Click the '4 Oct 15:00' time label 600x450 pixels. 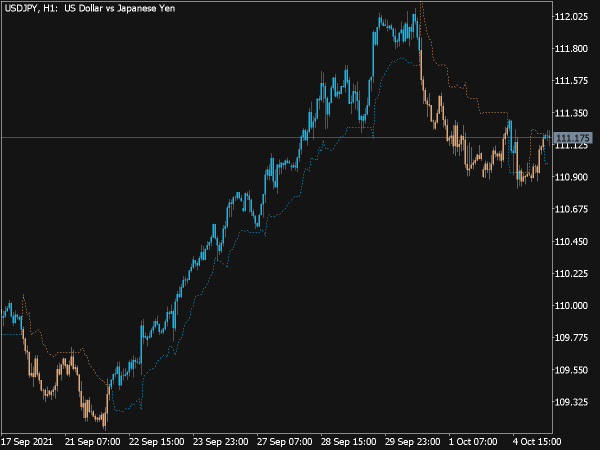pyautogui.click(x=536, y=442)
